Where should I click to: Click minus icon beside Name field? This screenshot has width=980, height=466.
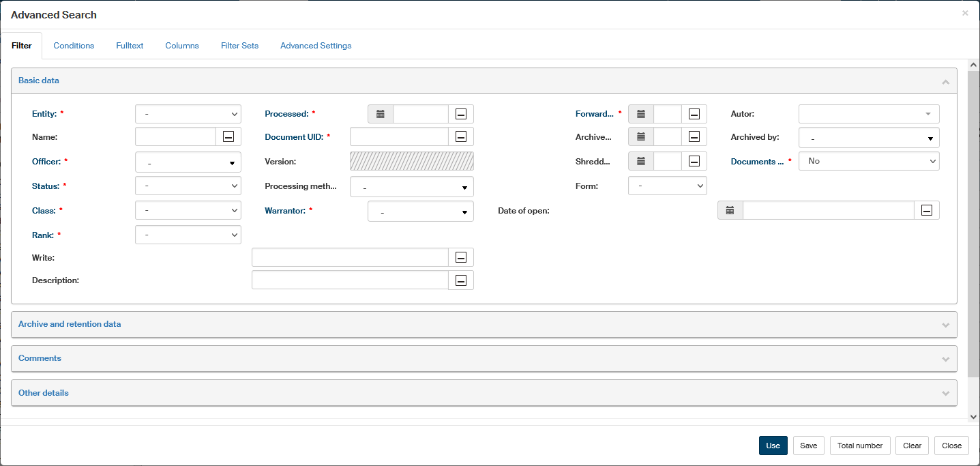coord(228,137)
